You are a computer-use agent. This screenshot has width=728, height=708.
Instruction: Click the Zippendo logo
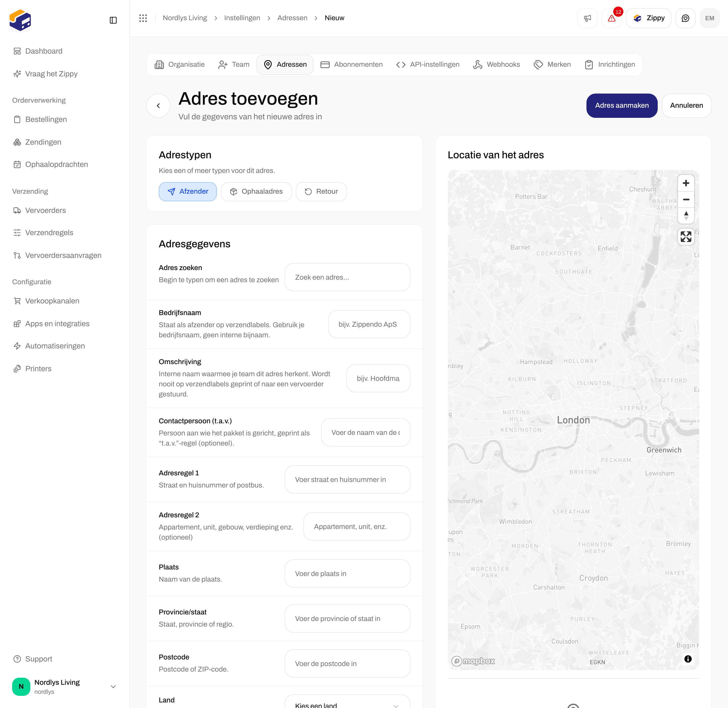tap(20, 20)
